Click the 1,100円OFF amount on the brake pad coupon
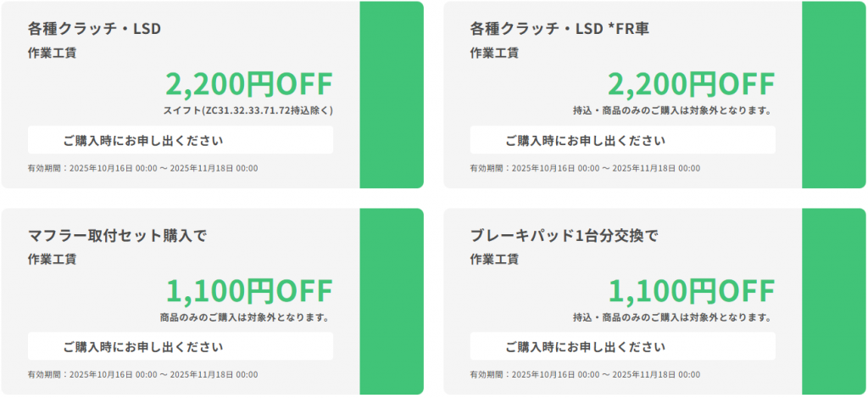The width and height of the screenshot is (868, 398). tap(691, 291)
